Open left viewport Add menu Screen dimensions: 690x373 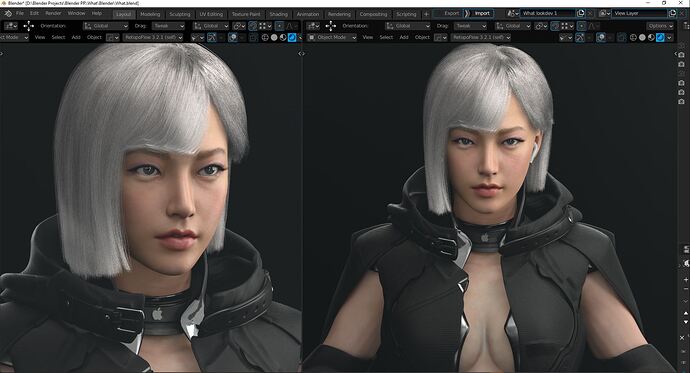(76, 37)
